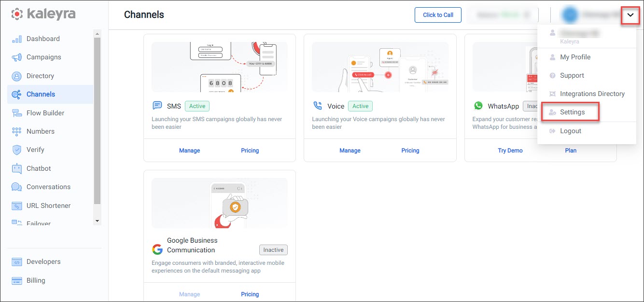Screen dimensions: 644x302
Task: Click Manage under the SMS channel
Action: click(x=189, y=151)
